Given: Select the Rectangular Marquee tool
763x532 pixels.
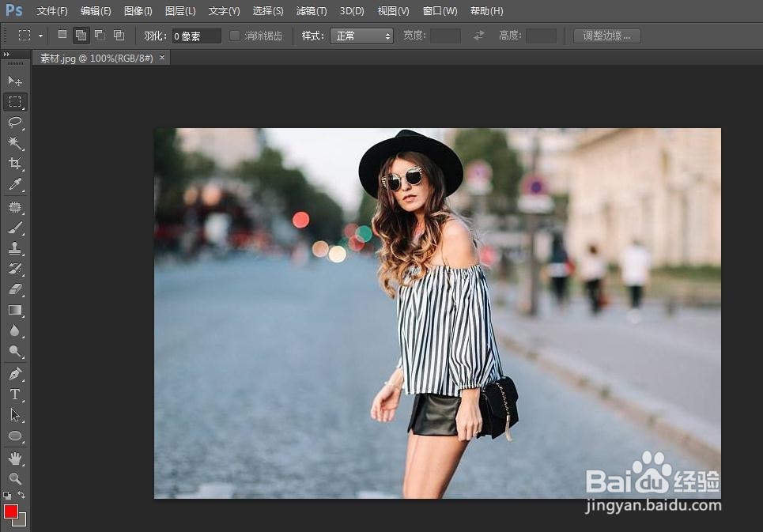Looking at the screenshot, I should (x=15, y=102).
